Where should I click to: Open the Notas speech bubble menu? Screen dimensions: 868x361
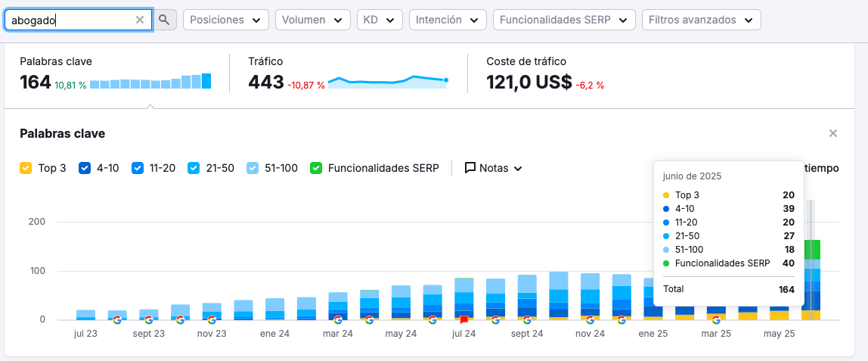point(493,168)
